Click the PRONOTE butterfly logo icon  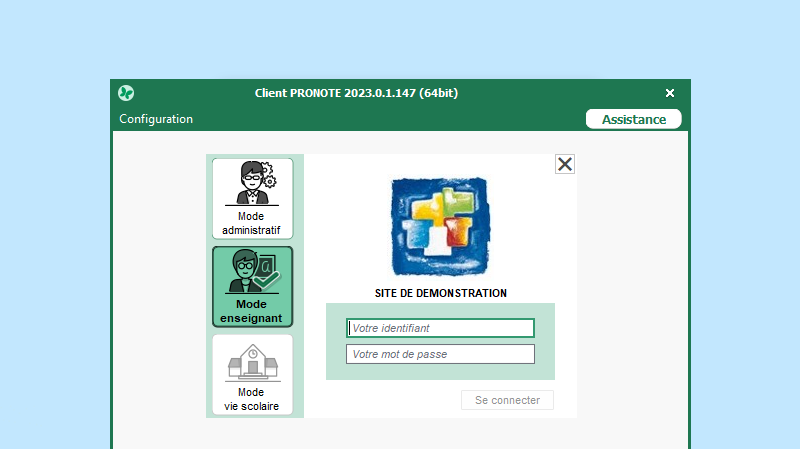point(126,93)
